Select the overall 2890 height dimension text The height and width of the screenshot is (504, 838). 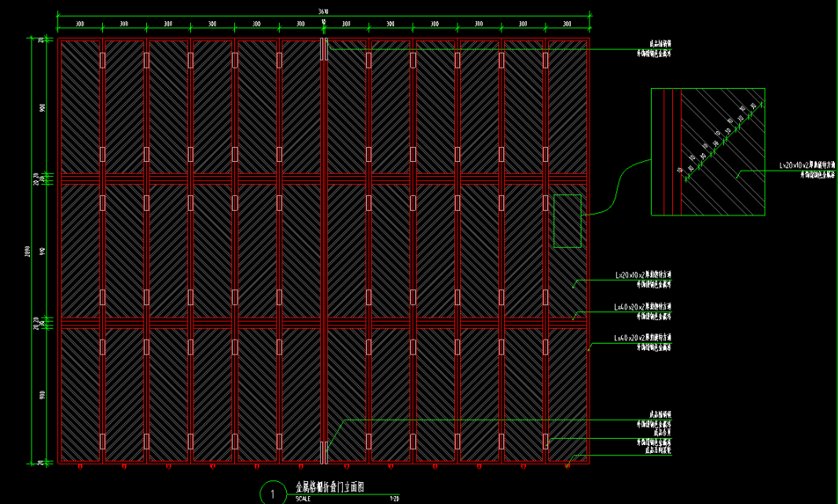coord(28,250)
